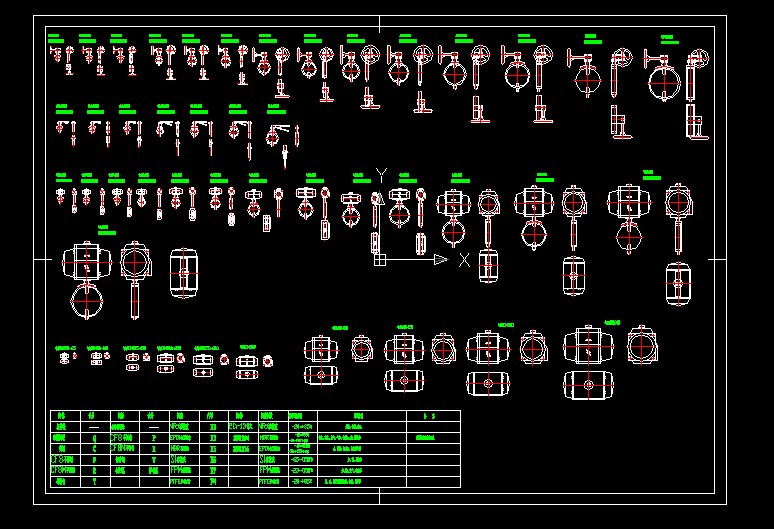Click the left center tick mark of drawing frame
The width and height of the screenshot is (774, 529).
pyautogui.click(x=42, y=259)
